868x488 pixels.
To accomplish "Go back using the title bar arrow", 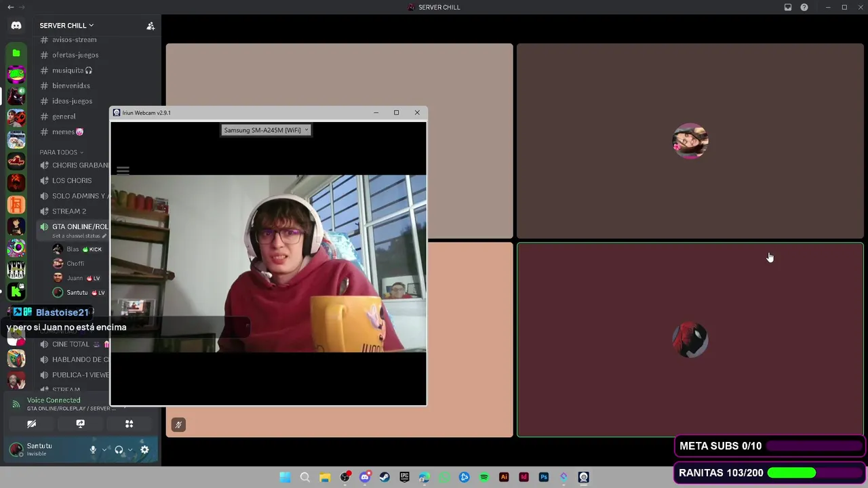I will click(10, 7).
